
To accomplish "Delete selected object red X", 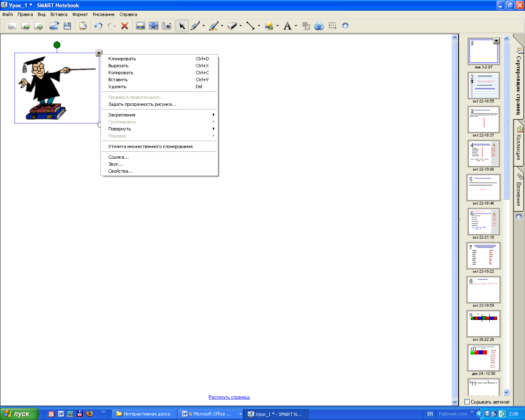I will 125,26.
